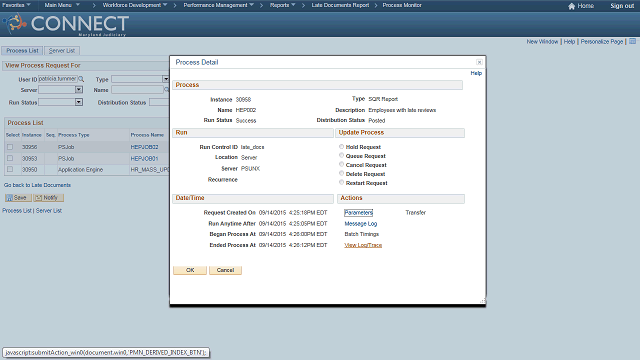Click the Process Monitor breadcrumb
640x360 pixels.
pos(402,5)
